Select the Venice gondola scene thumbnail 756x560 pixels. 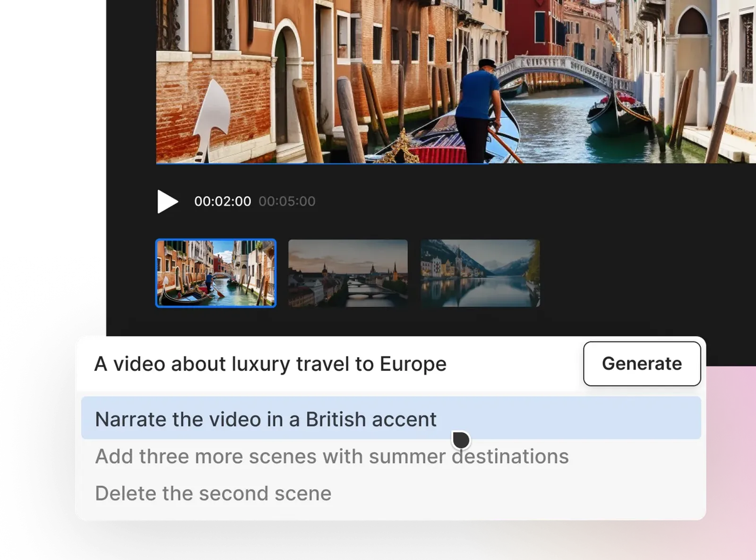tap(215, 273)
